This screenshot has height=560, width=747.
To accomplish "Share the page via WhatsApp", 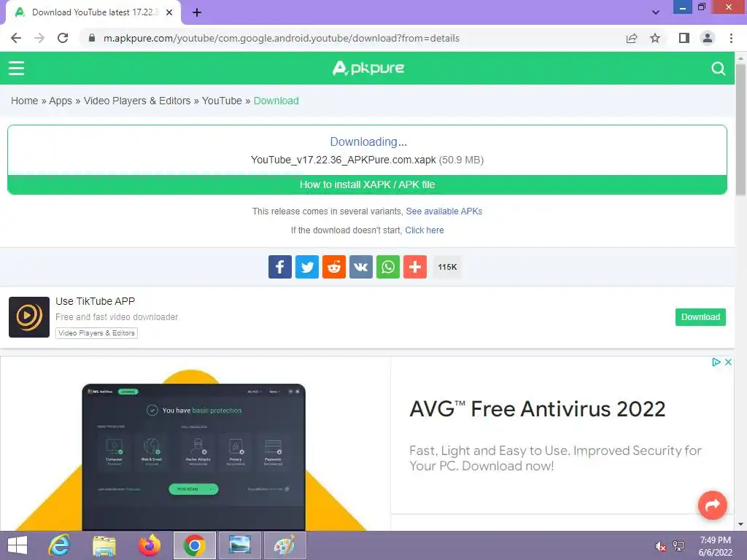I will pos(388,267).
